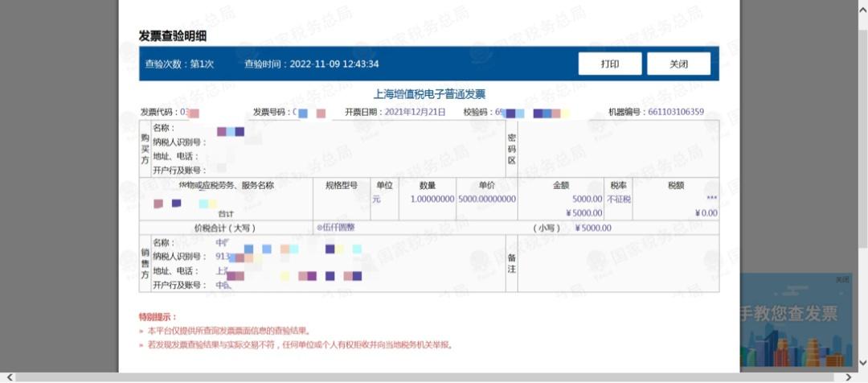Click the 价税合计 amount 伍仟圆整
The width and height of the screenshot is (868, 383).
click(x=338, y=228)
